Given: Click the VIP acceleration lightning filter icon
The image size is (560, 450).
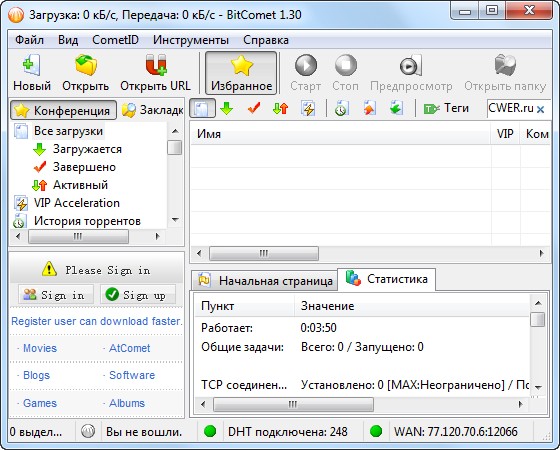Looking at the screenshot, I should click(308, 108).
